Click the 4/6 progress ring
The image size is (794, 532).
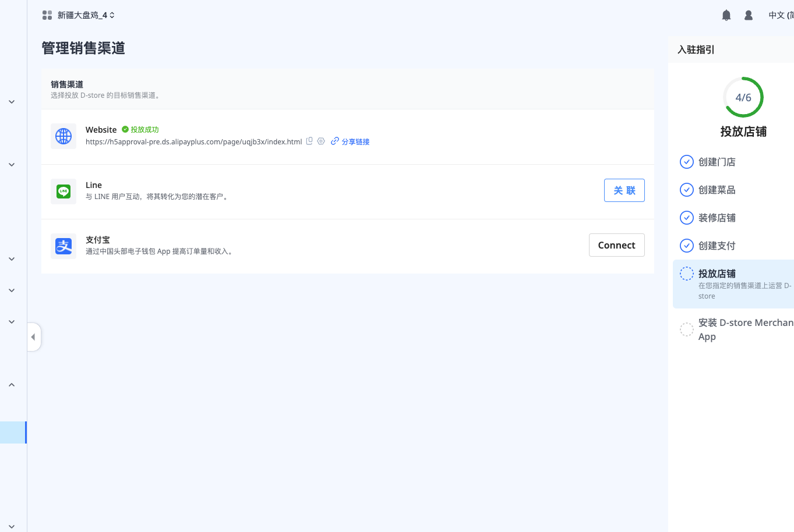[743, 97]
